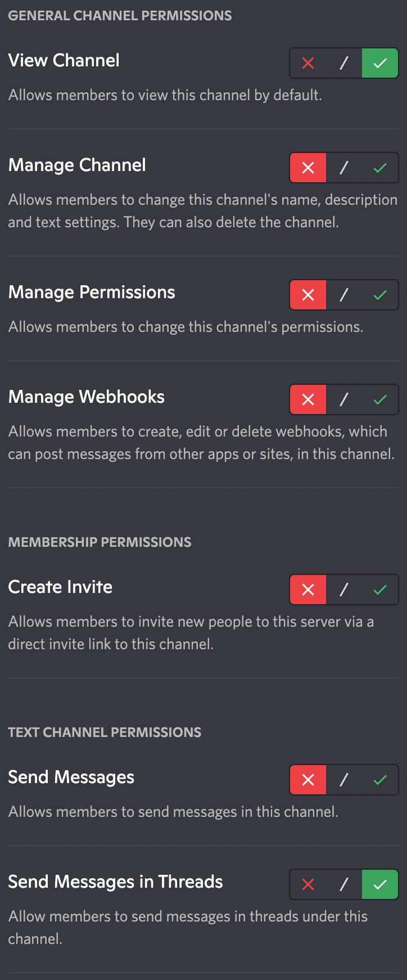This screenshot has width=407, height=980.
Task: Reset View Channel to neutral slash
Action: point(344,63)
